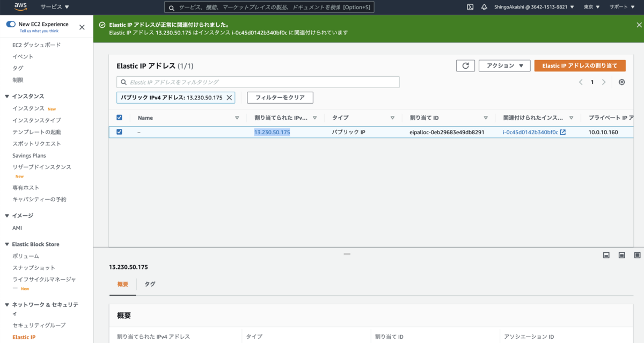Viewport: 644px width, 343px height.
Task: Open タグ in the sidebar
Action: coord(18,68)
